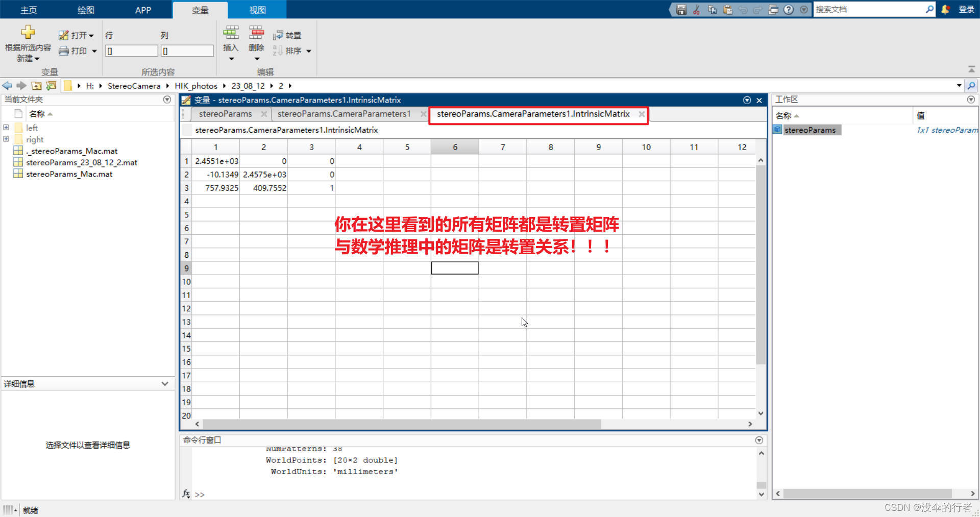Click the search magnifier in documentation box
The width and height of the screenshot is (980, 517).
(929, 9)
